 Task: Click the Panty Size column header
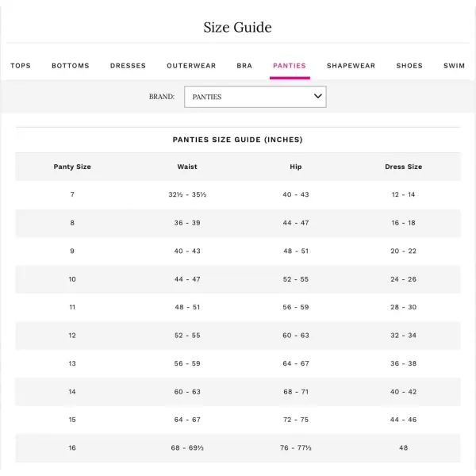72,167
